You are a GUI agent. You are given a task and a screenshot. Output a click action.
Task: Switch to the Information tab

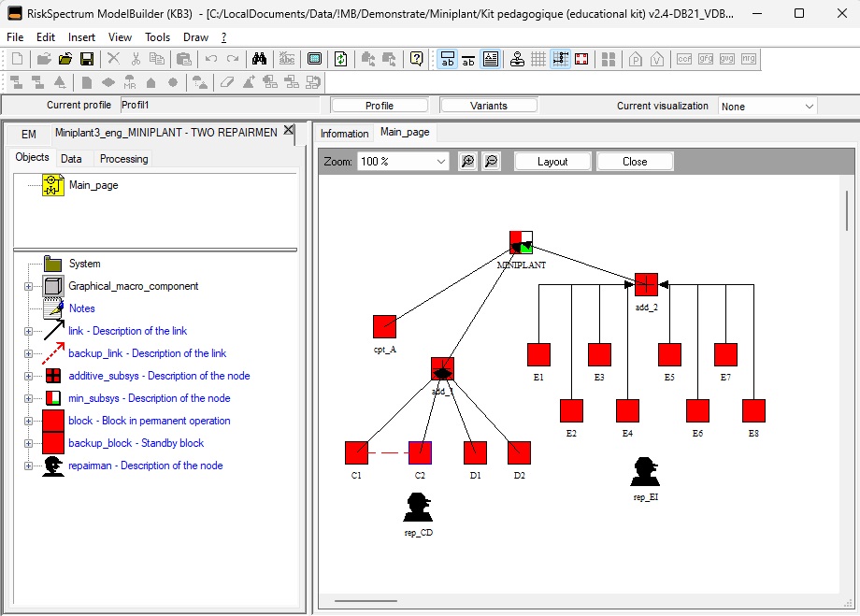344,133
